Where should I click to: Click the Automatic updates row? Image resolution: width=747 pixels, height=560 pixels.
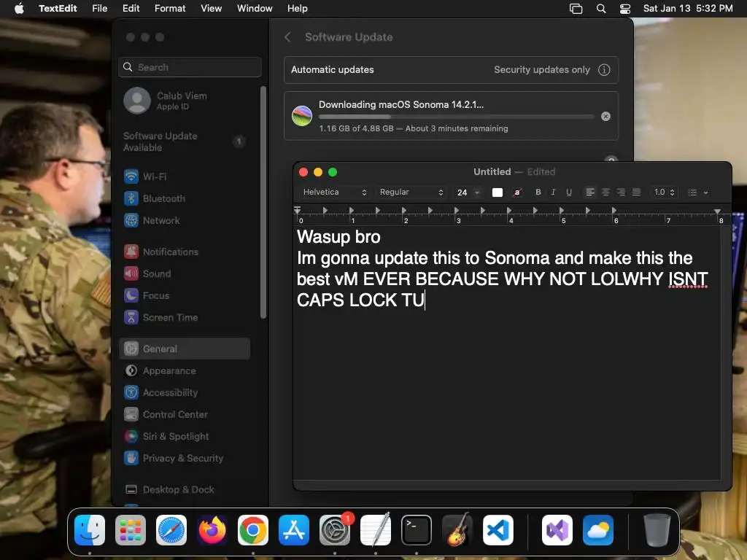[451, 69]
